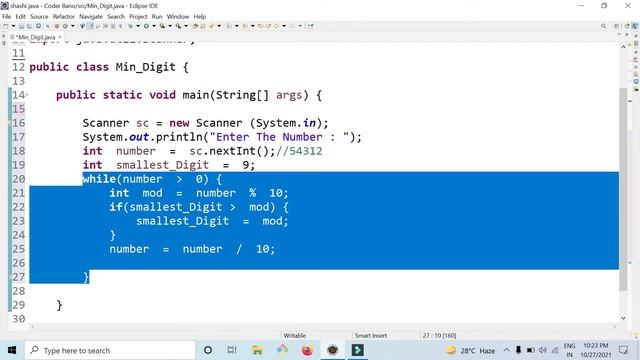Screen dimensions: 640x360
Task: Select the Min_Digit.java editor tab
Action: tap(36, 37)
